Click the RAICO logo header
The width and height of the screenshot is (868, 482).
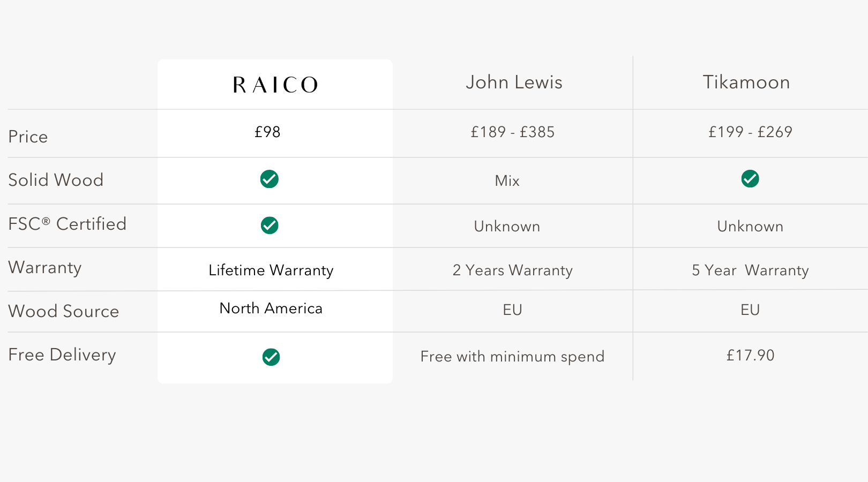[275, 85]
